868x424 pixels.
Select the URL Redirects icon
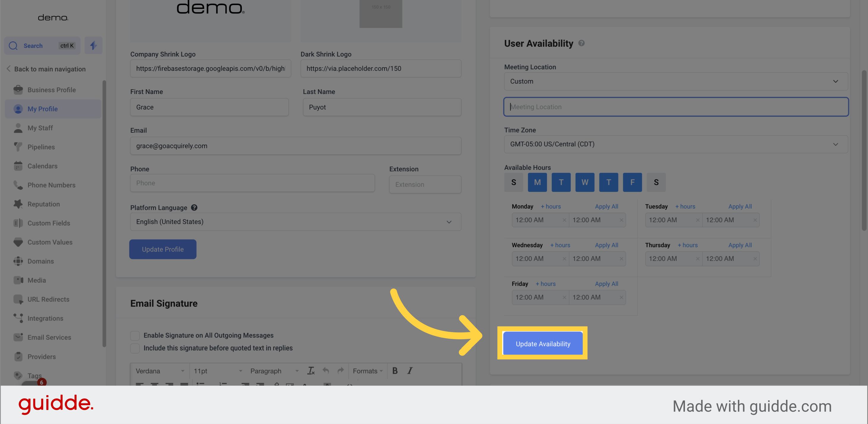point(18,299)
